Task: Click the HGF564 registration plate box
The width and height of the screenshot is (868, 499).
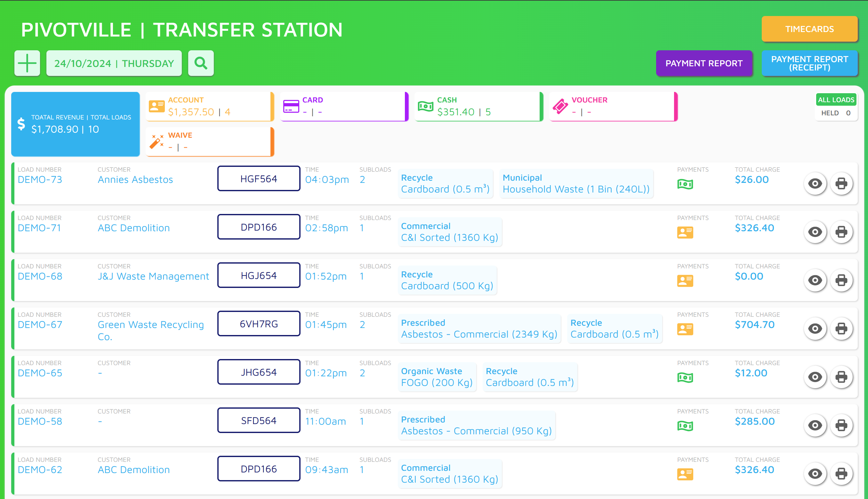Action: pos(259,179)
